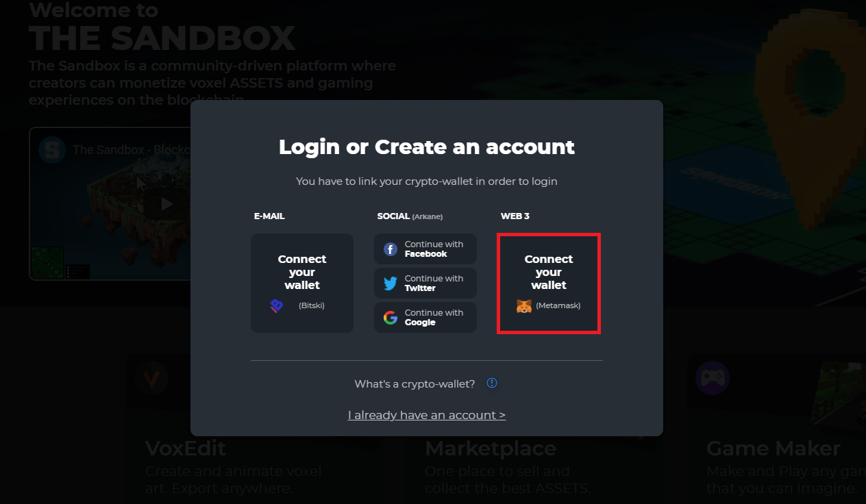Click the 'E-MAIL' section label
866x504 pixels.
pos(269,216)
